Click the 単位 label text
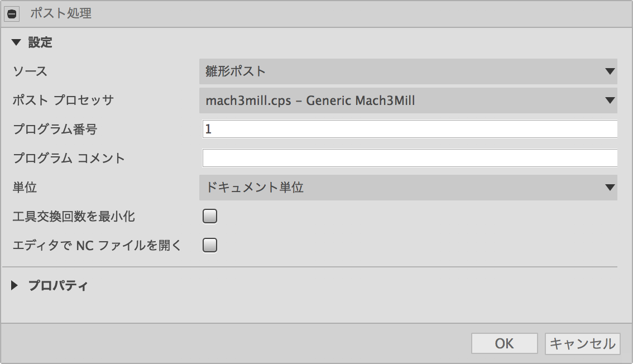Screen dimensions: 633x364 pyautogui.click(x=25, y=187)
